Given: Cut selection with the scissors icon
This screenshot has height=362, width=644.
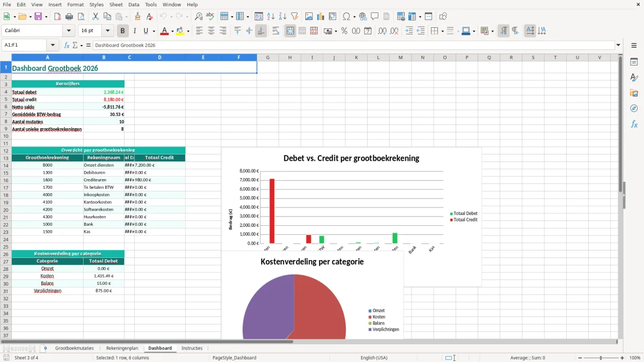Looking at the screenshot, I should pos(96,17).
